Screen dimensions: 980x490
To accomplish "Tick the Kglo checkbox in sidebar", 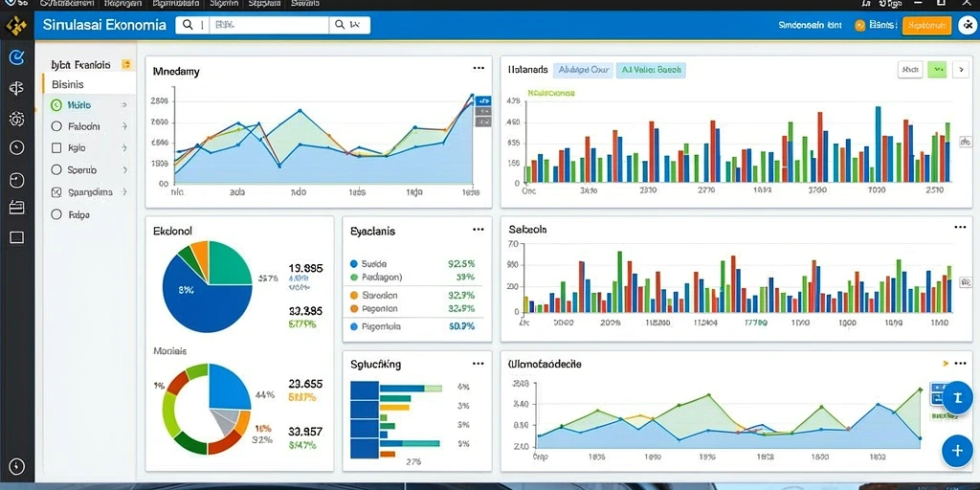I will [x=56, y=148].
